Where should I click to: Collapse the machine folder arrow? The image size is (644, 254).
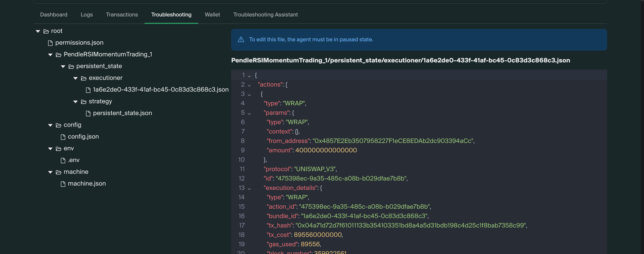pyautogui.click(x=50, y=172)
